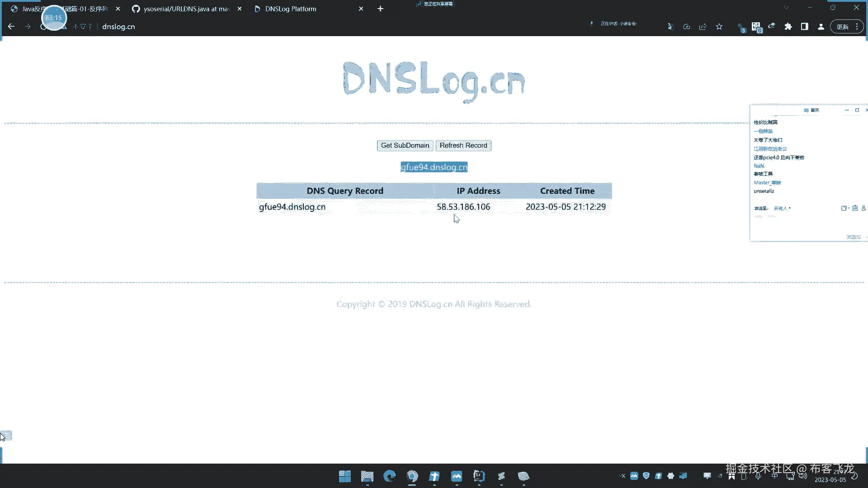Toggle the browser side panel icon
868x488 pixels.
pyautogui.click(x=804, y=27)
